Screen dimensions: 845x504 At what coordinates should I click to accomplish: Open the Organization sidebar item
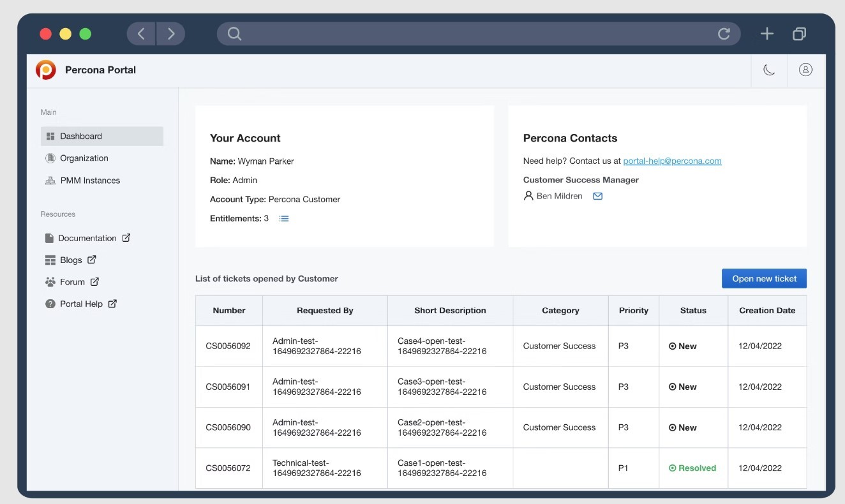tap(84, 158)
